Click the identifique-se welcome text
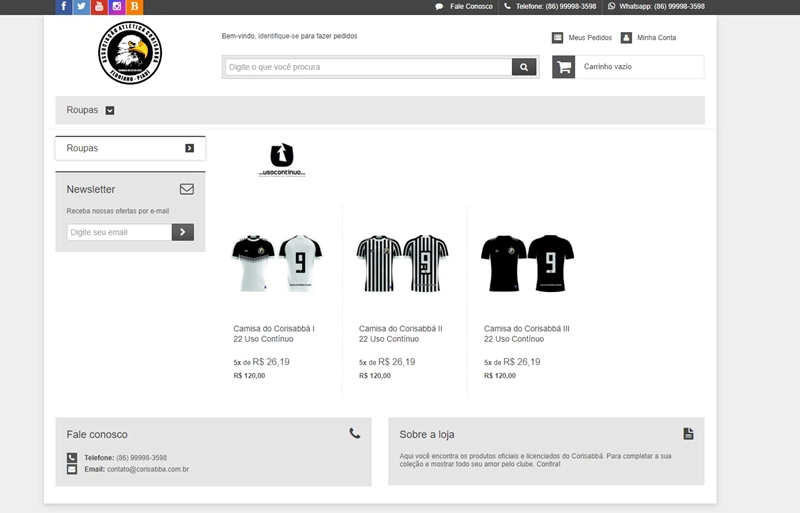Screen dimensions: 800x513 tap(289, 36)
